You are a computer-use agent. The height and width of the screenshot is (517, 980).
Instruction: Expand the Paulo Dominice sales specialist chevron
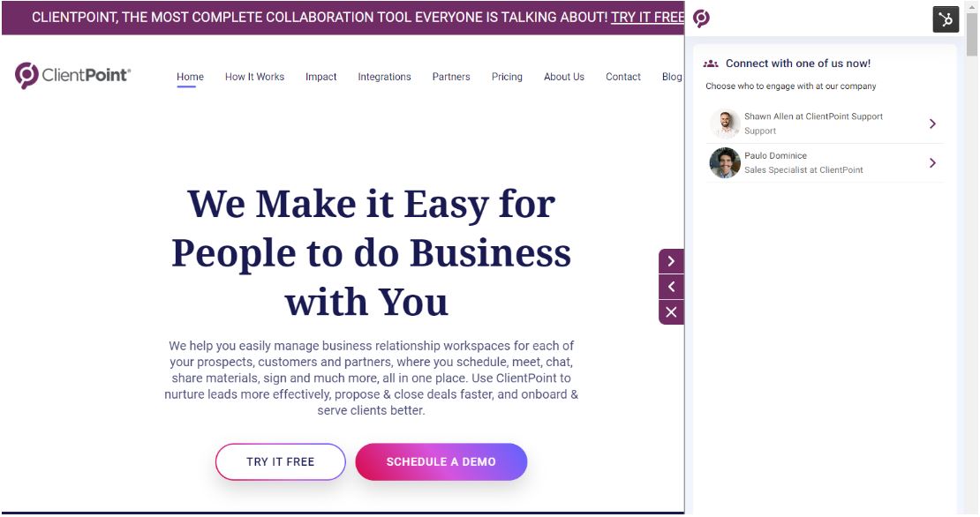932,163
